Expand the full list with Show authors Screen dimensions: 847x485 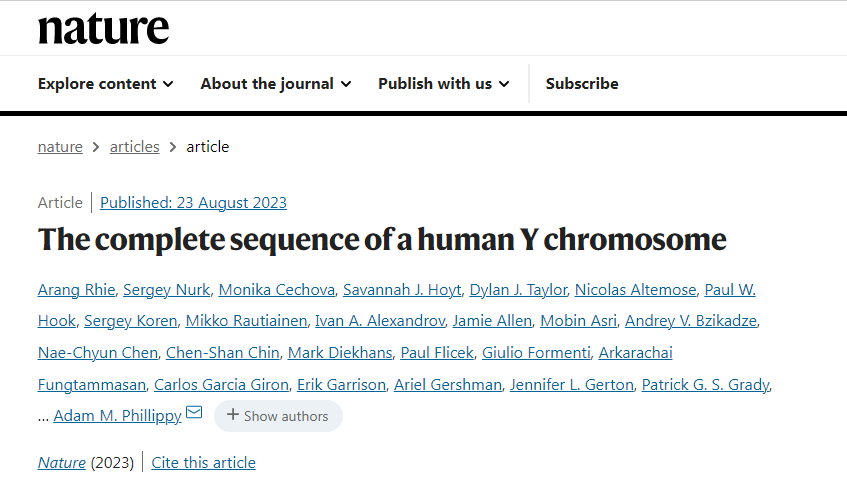point(278,416)
